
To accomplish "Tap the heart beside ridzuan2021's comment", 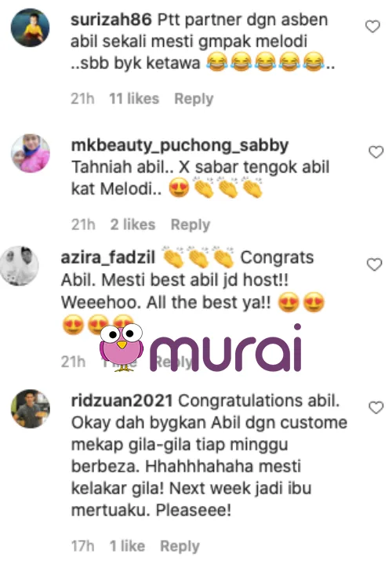I will point(376,407).
